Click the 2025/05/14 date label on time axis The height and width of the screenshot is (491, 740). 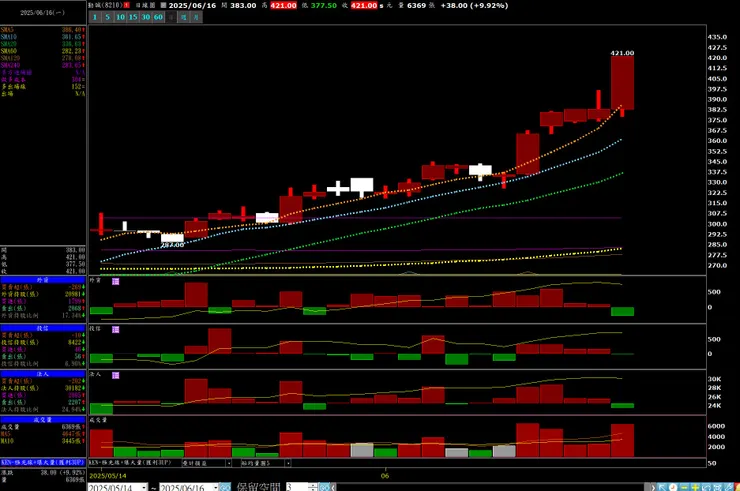pos(108,475)
